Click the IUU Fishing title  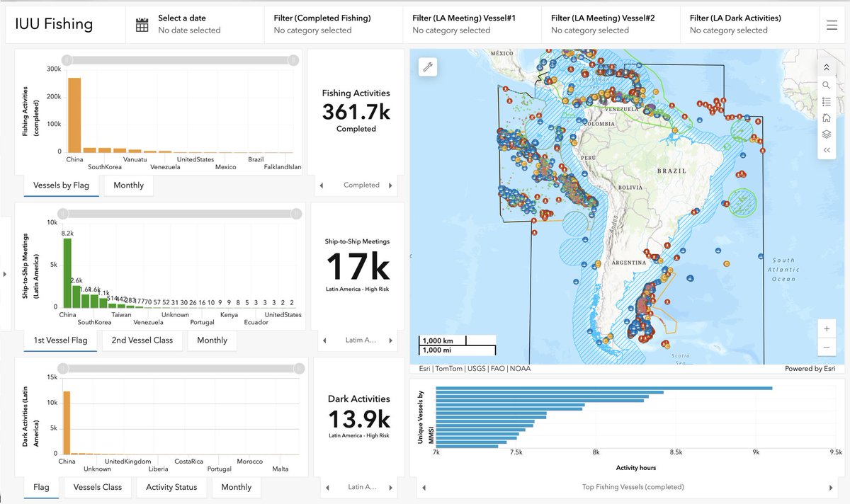[x=54, y=24]
